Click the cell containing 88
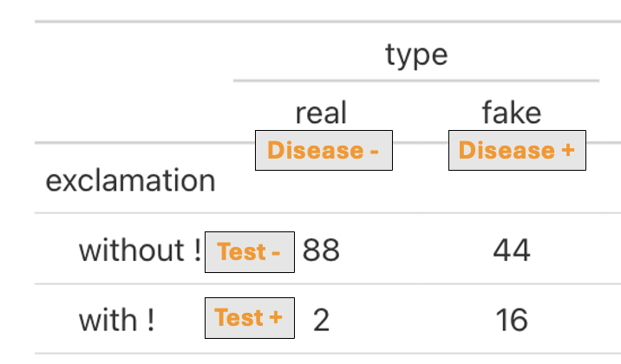This screenshot has height=364, width=621. pyautogui.click(x=321, y=250)
